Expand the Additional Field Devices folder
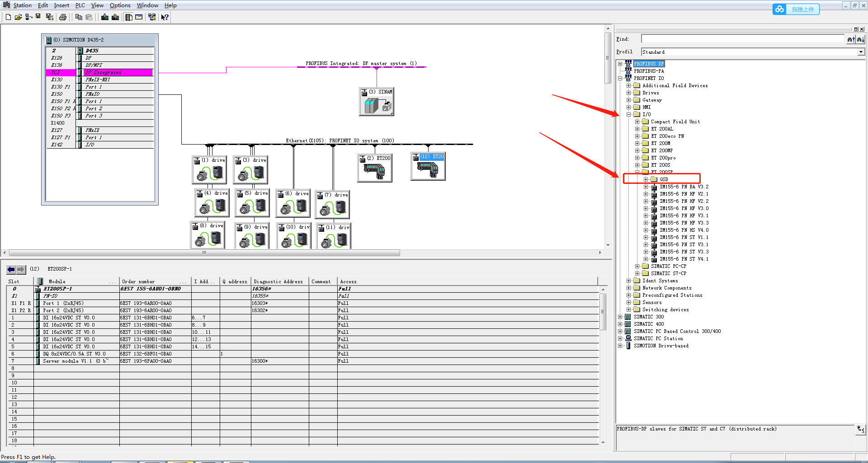 (628, 85)
